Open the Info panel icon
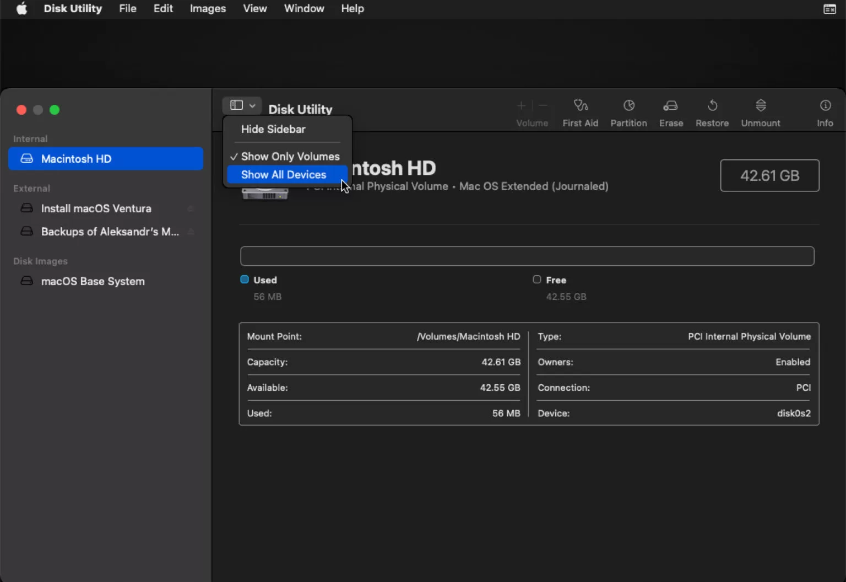The width and height of the screenshot is (846, 582). tap(825, 106)
